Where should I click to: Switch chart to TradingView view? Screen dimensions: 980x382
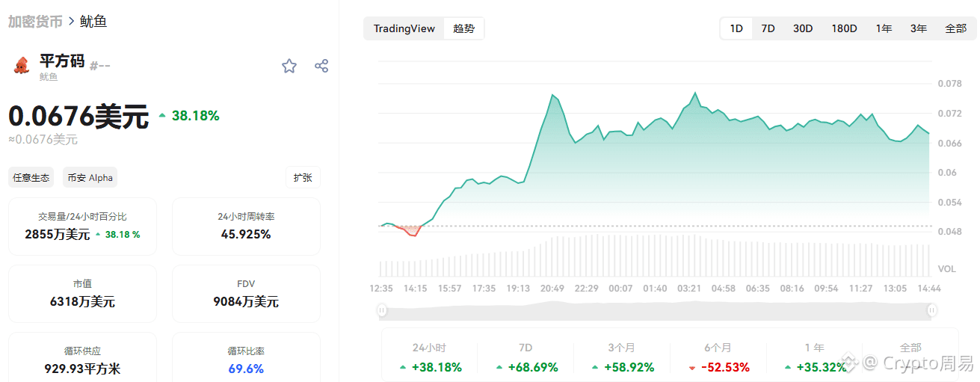tap(404, 28)
